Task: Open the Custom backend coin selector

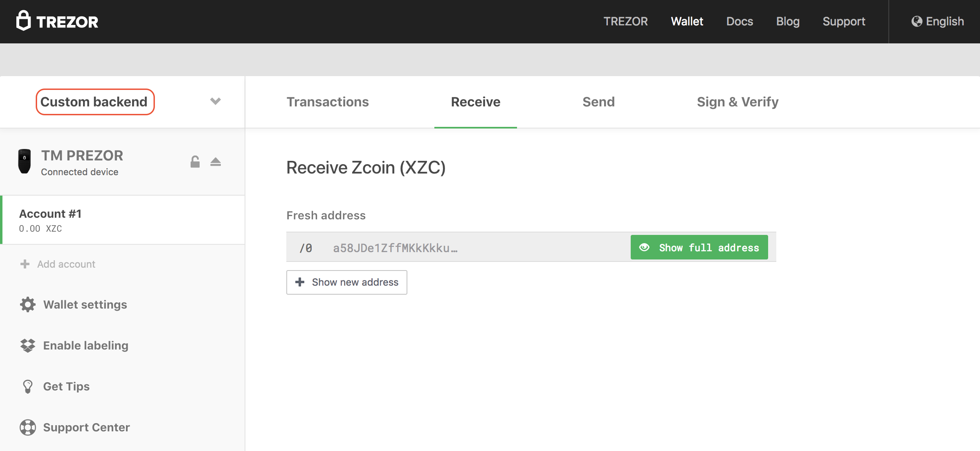Action: [95, 102]
